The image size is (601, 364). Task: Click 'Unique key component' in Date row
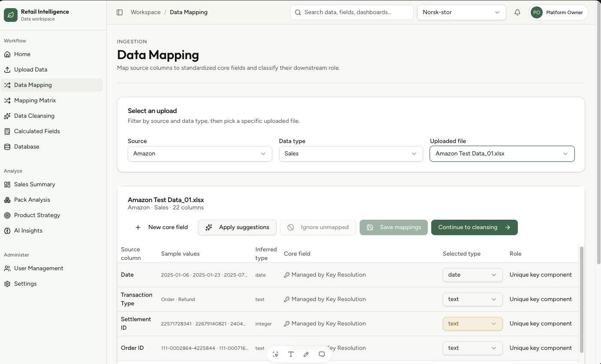[541, 275]
